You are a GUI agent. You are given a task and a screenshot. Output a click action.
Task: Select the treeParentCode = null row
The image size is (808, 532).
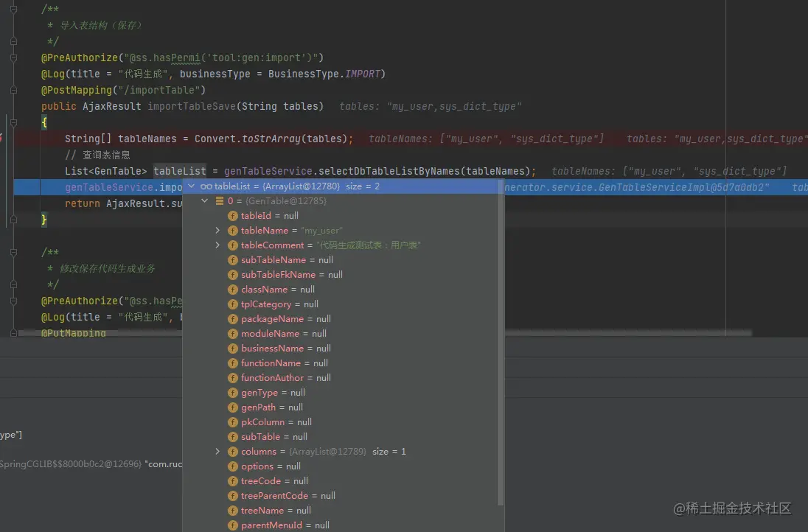click(340, 495)
